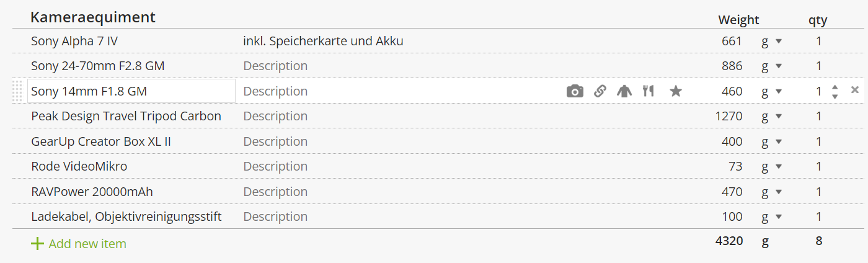Toggle consumable fork-knife icon for Sony 14mm
Viewport: 868px width, 263px height.
[649, 91]
